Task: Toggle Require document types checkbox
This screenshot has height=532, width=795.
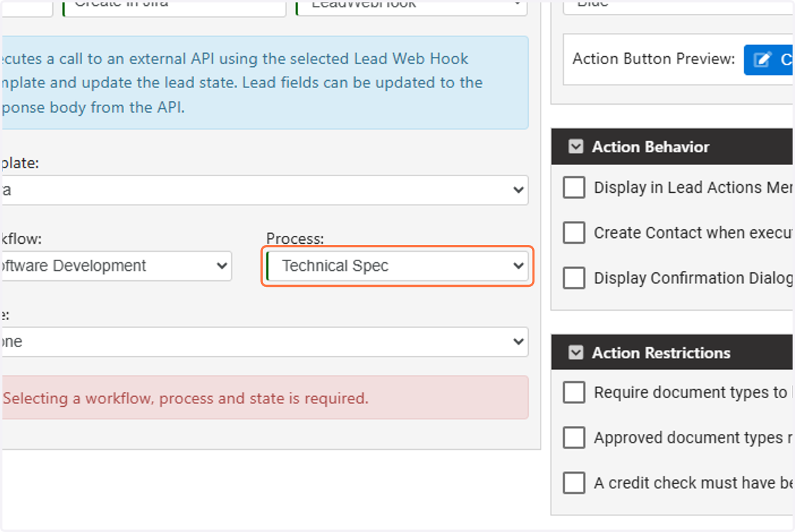Action: coord(574,392)
